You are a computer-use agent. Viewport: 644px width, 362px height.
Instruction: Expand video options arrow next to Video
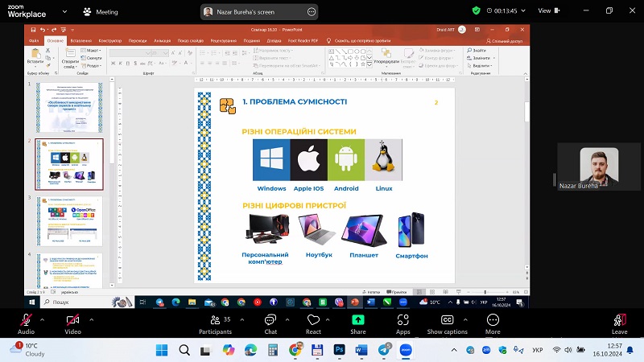click(91, 319)
